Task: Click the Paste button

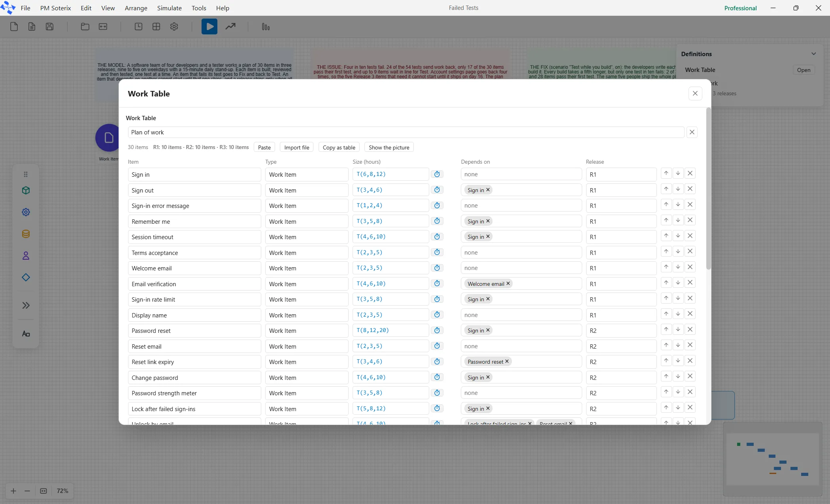Action: (x=264, y=147)
